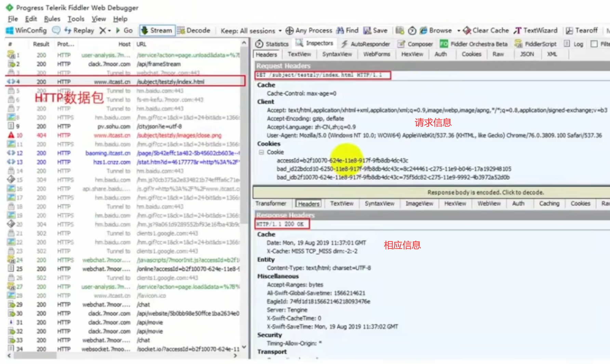The height and width of the screenshot is (364, 610).
Task: Click the Replay toolbar button
Action: point(79,30)
